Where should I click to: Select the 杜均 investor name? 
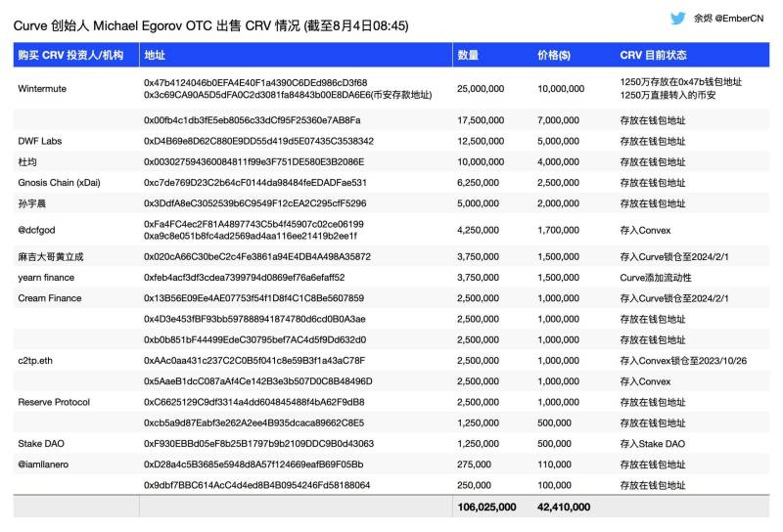(27, 162)
